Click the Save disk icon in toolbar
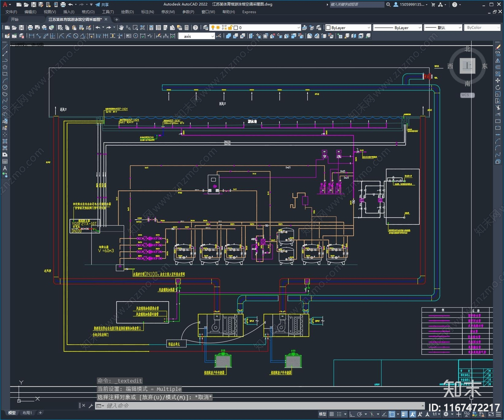The image size is (504, 420). point(21,28)
